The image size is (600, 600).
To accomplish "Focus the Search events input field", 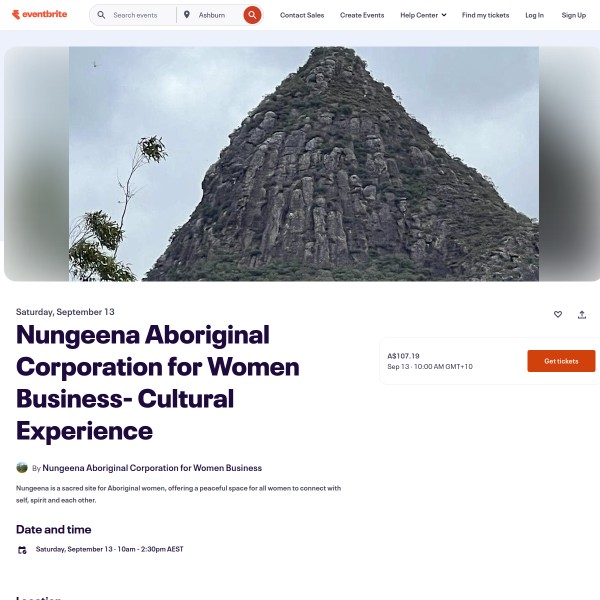I will (x=142, y=15).
